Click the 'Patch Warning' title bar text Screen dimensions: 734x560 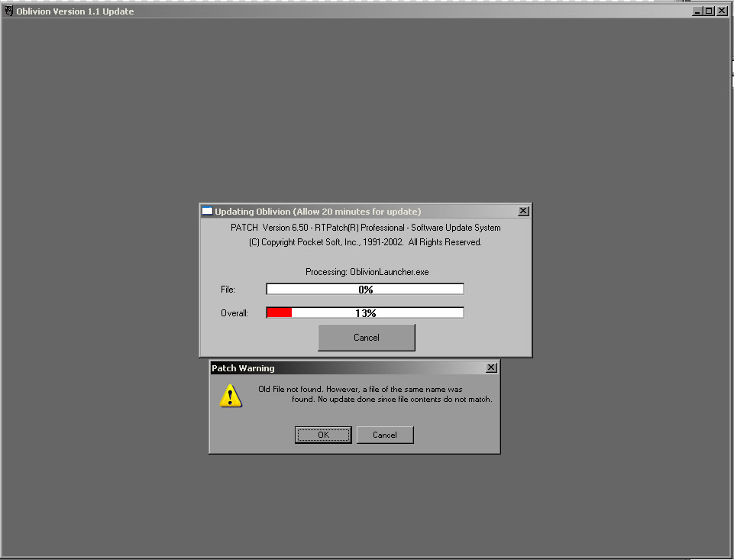pyautogui.click(x=243, y=368)
